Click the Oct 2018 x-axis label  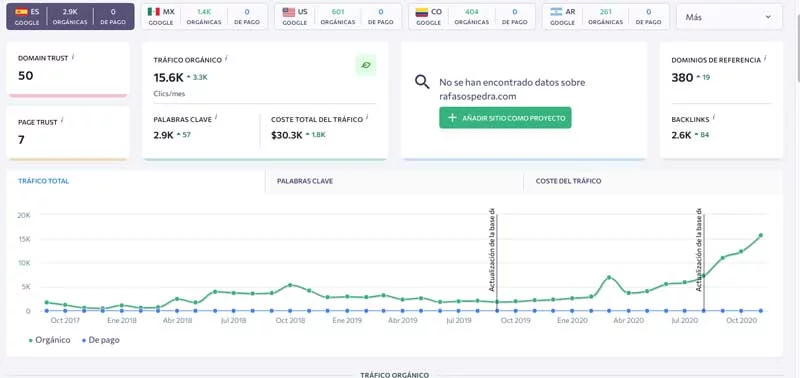point(290,320)
